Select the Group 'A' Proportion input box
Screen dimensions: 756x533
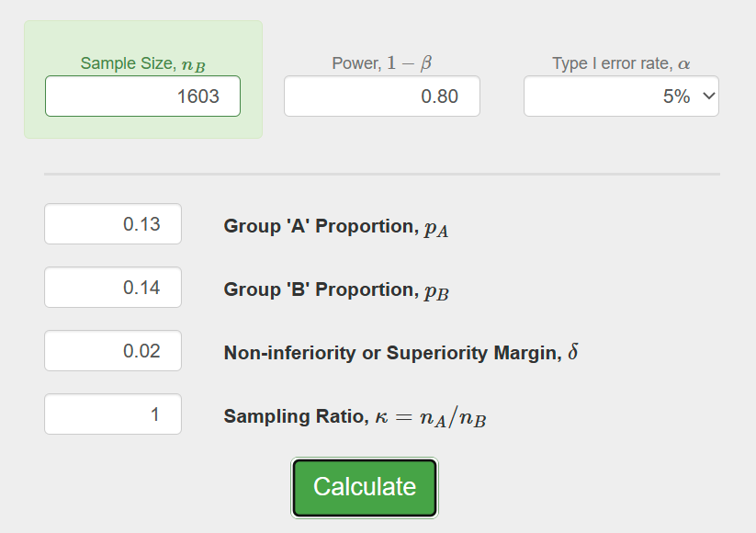tap(113, 224)
